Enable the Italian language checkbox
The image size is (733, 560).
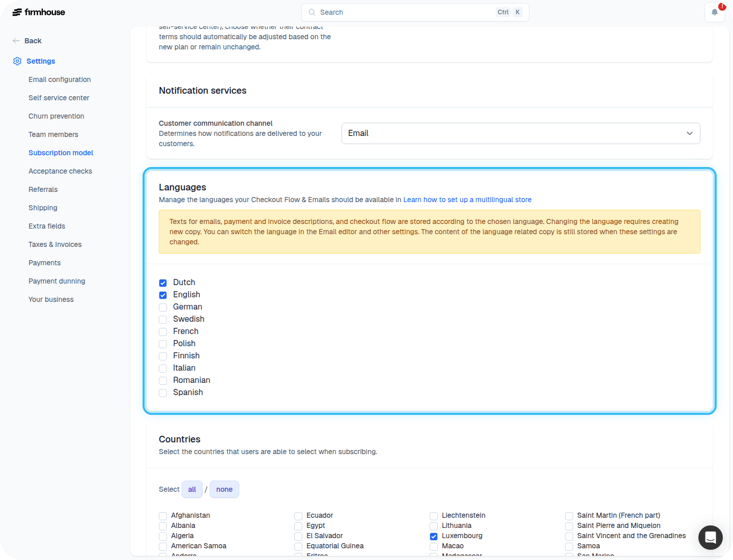[x=163, y=369]
